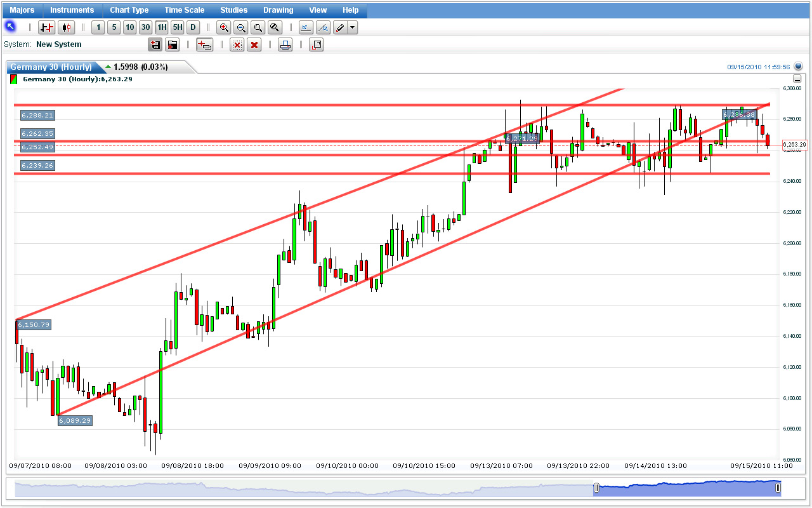Click the red-green legend icon beside Germany 30
Screen dimensions: 812x508
pyautogui.click(x=14, y=79)
